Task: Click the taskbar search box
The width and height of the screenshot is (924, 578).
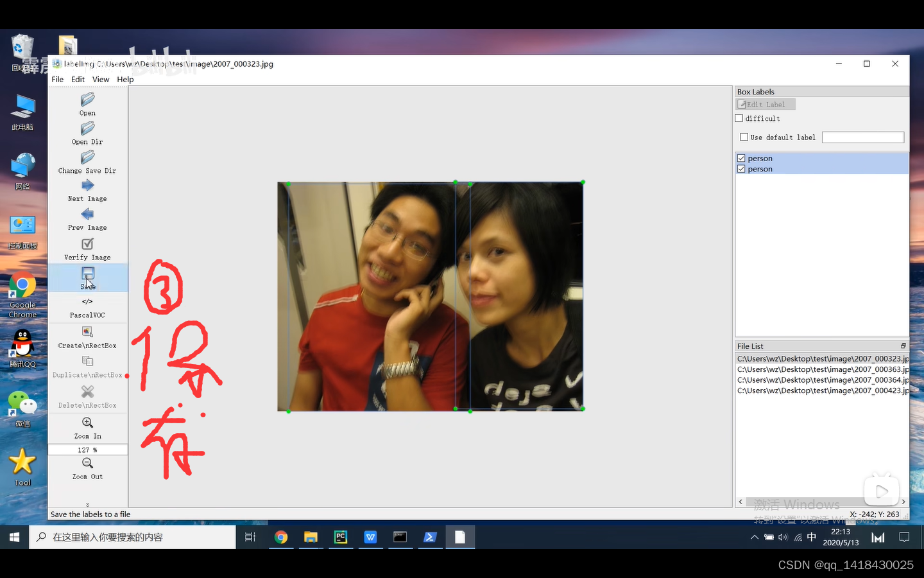Action: click(132, 537)
